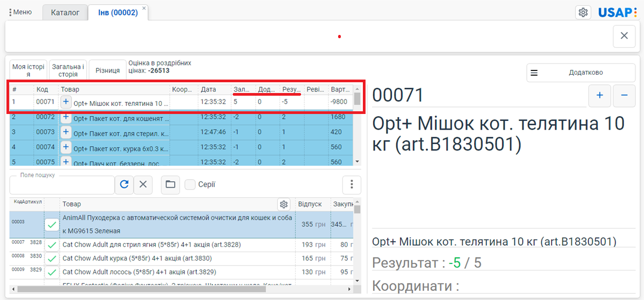The height and width of the screenshot is (300, 644).
Task: Click the catalog vertical scrollbar down arrow
Action: 357,281
